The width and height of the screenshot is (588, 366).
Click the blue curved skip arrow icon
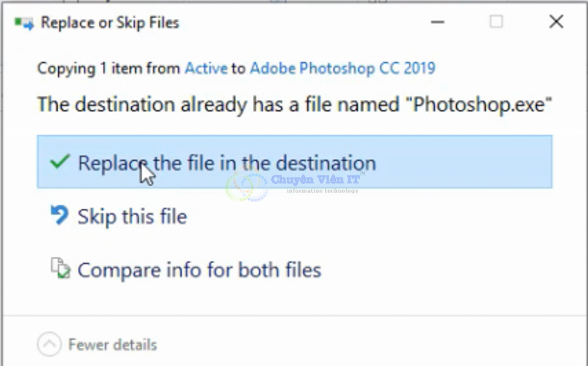[x=59, y=216]
